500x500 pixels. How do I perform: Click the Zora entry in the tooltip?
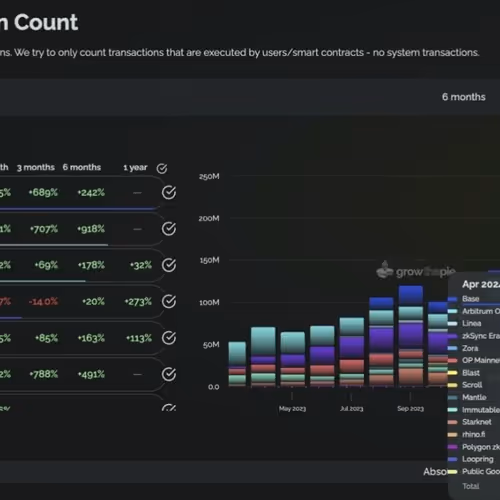(x=470, y=348)
